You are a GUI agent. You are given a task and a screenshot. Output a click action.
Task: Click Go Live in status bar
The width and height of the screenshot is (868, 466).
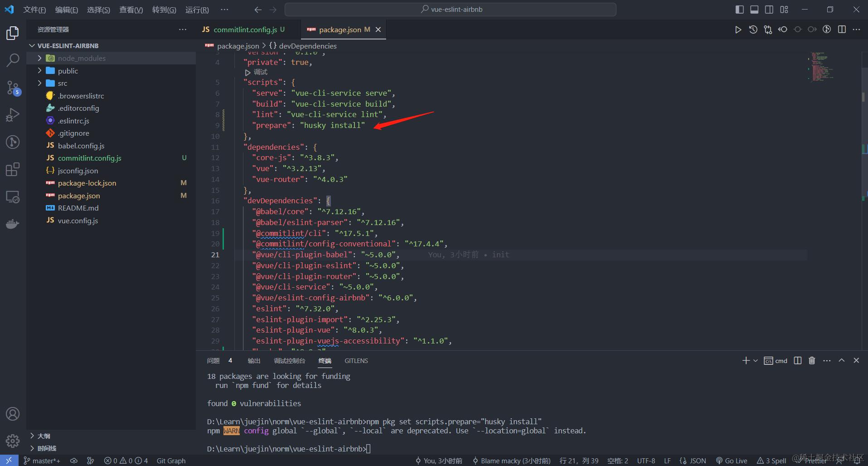pyautogui.click(x=732, y=461)
